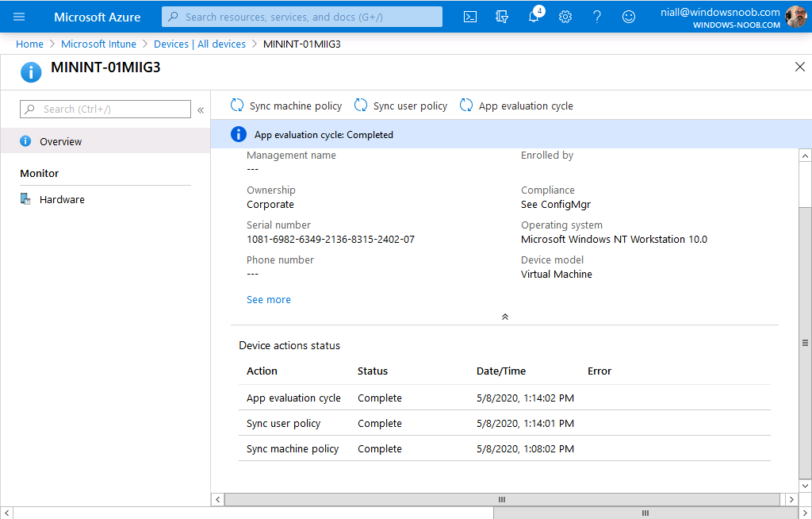Click the Complete status for Sync user policy
This screenshot has height=519, width=812.
[x=380, y=423]
